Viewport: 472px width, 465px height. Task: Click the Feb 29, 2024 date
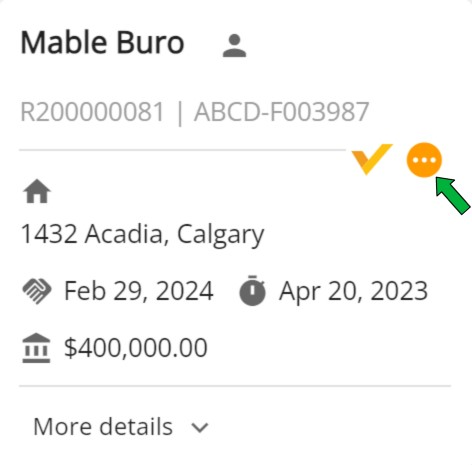(139, 291)
